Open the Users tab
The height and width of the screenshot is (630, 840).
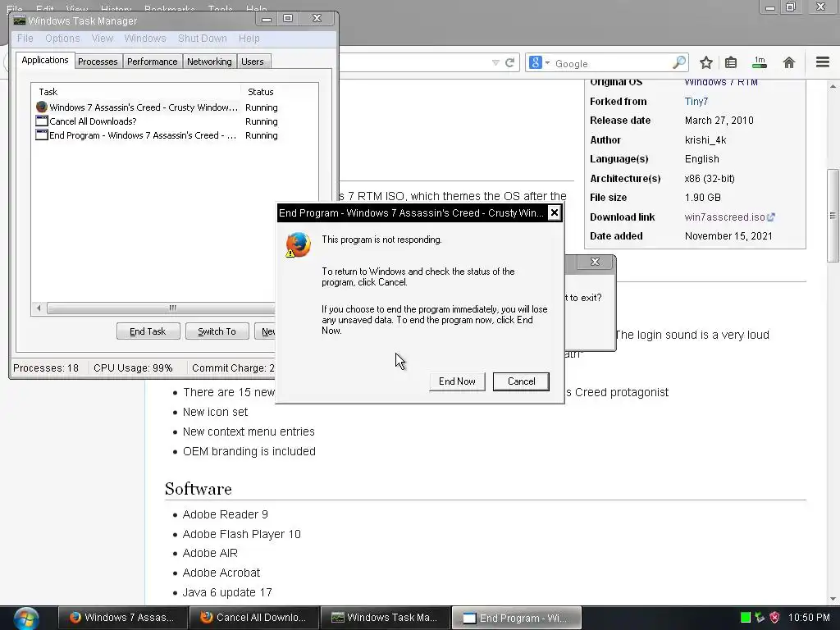tap(253, 62)
